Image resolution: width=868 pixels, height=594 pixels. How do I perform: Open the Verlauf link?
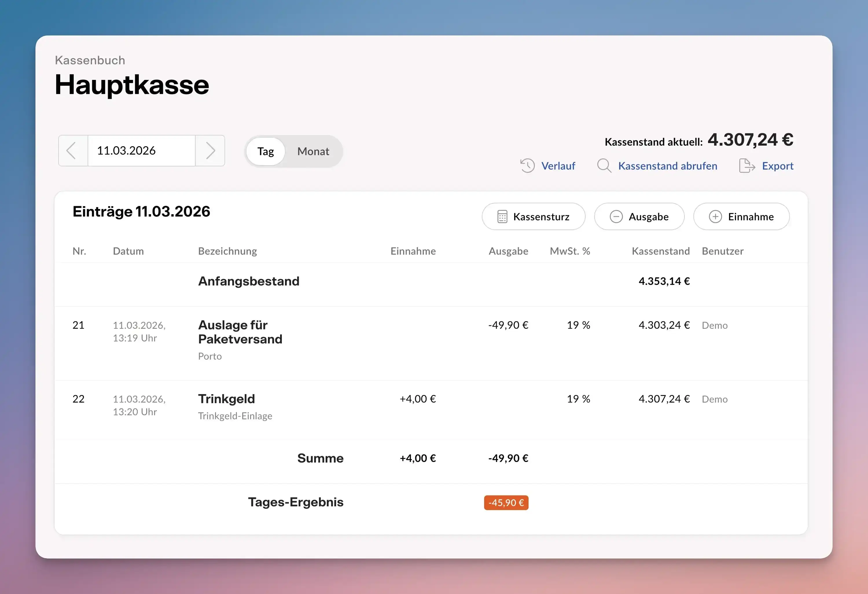[x=558, y=166]
